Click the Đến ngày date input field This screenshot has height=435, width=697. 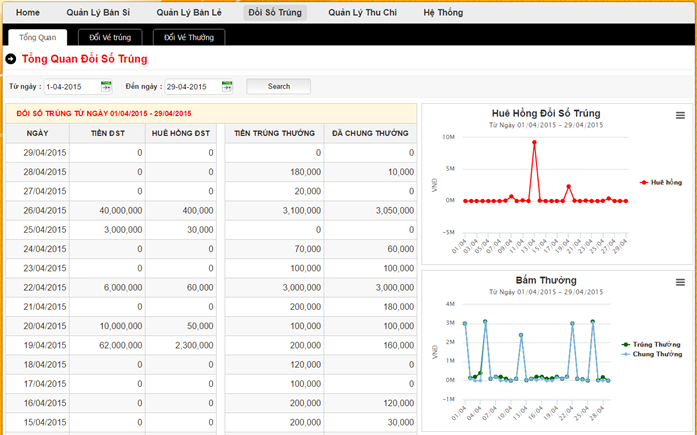192,87
